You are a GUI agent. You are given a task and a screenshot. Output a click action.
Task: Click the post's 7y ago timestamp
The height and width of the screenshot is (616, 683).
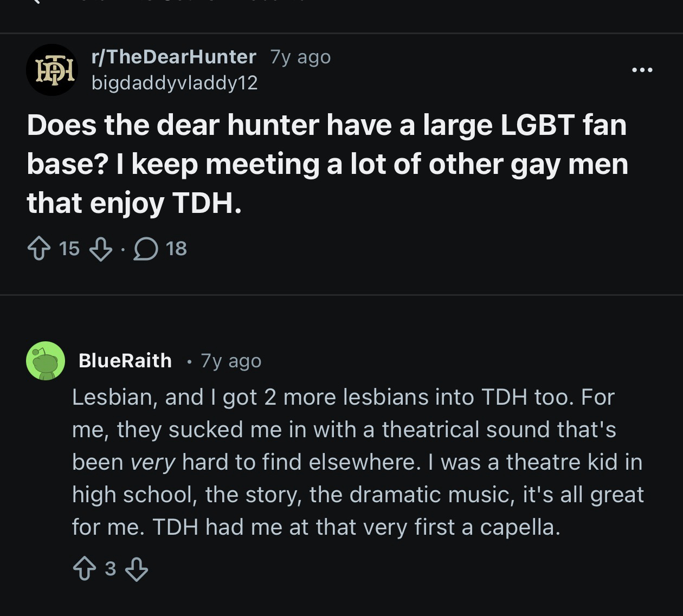click(x=300, y=56)
